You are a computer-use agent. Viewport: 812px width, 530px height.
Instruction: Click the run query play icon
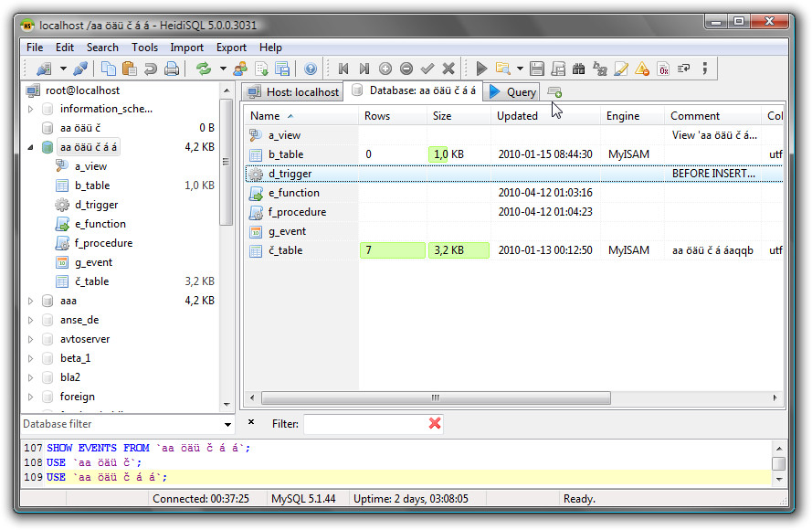481,69
